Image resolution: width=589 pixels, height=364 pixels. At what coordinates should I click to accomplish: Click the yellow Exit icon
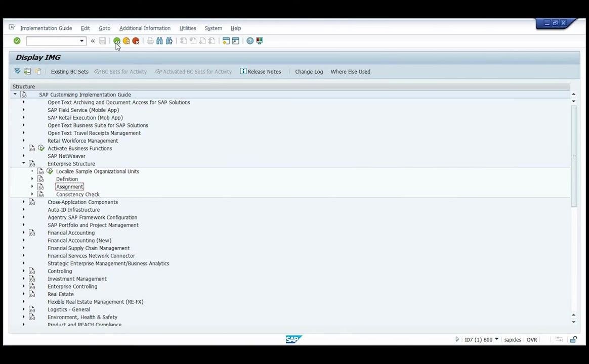(x=126, y=41)
